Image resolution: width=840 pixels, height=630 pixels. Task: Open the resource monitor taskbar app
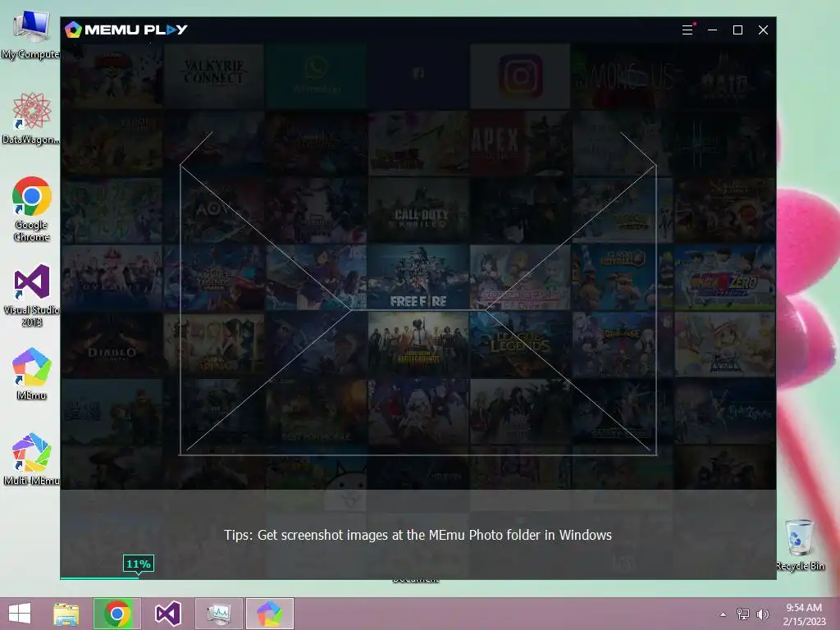pyautogui.click(x=218, y=614)
